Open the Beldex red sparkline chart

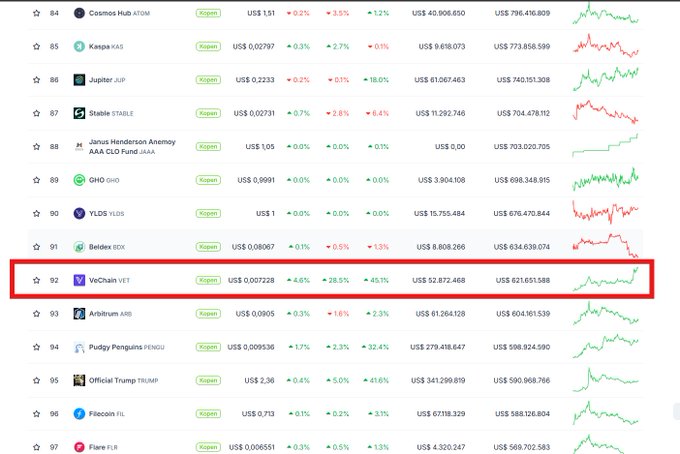pyautogui.click(x=605, y=245)
